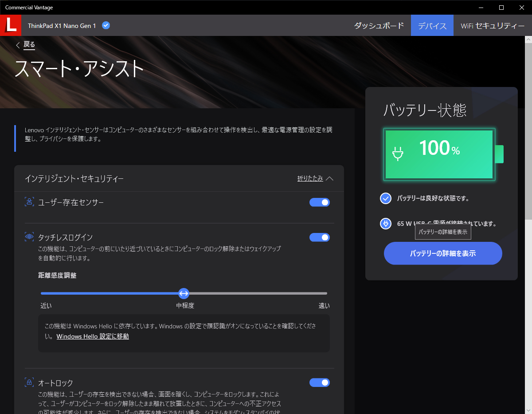
Task: Click バッテリーは良好な状態です text
Action: tap(433, 198)
